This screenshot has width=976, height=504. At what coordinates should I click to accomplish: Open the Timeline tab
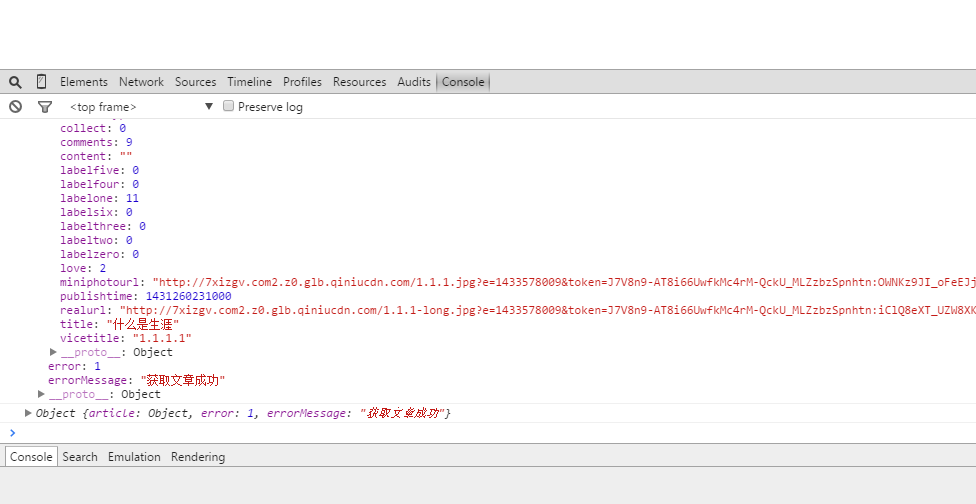click(249, 82)
